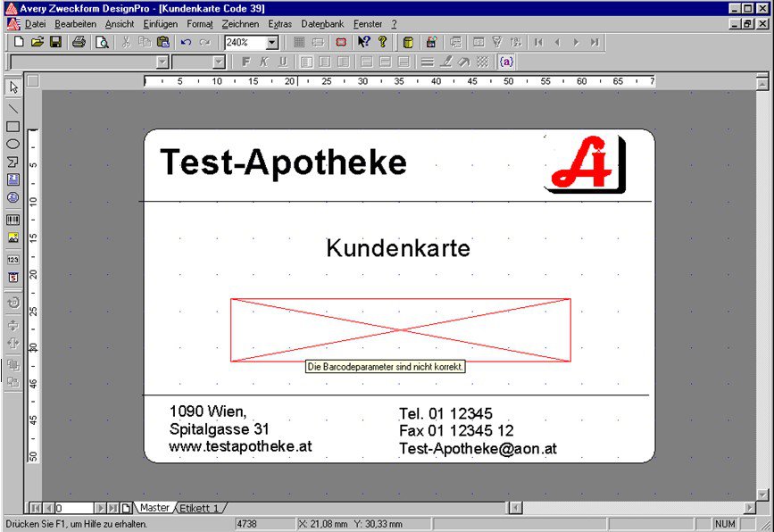This screenshot has width=774, height=532.
Task: Select the line drawing tool
Action: coord(13,107)
